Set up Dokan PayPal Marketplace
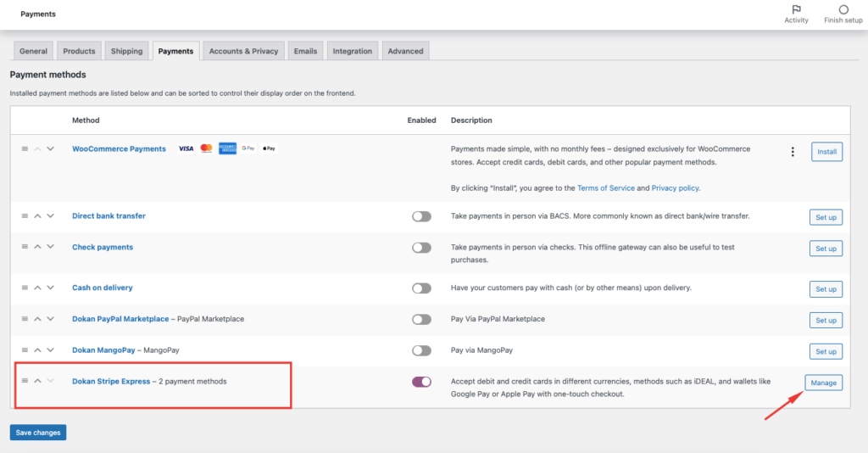Image resolution: width=868 pixels, height=453 pixels. pos(826,320)
